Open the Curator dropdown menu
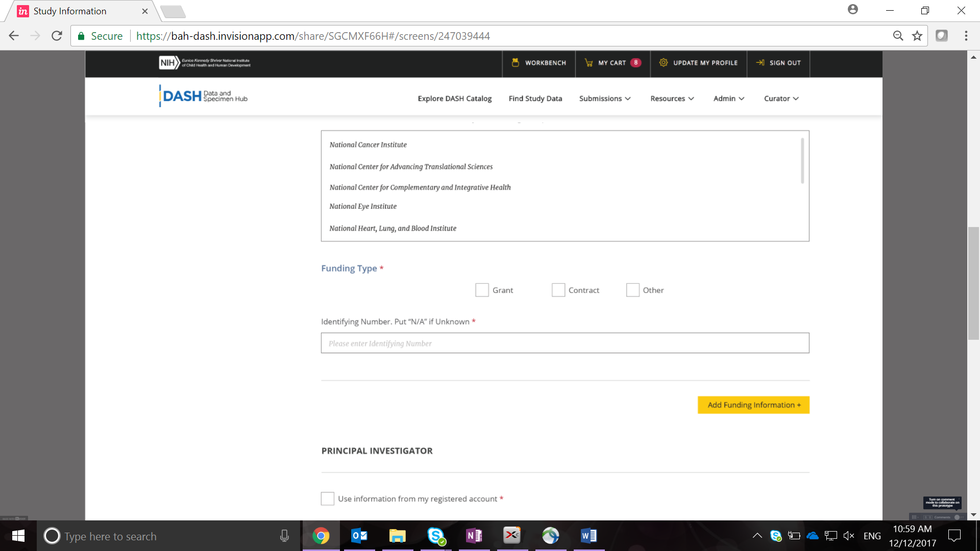 coord(781,98)
